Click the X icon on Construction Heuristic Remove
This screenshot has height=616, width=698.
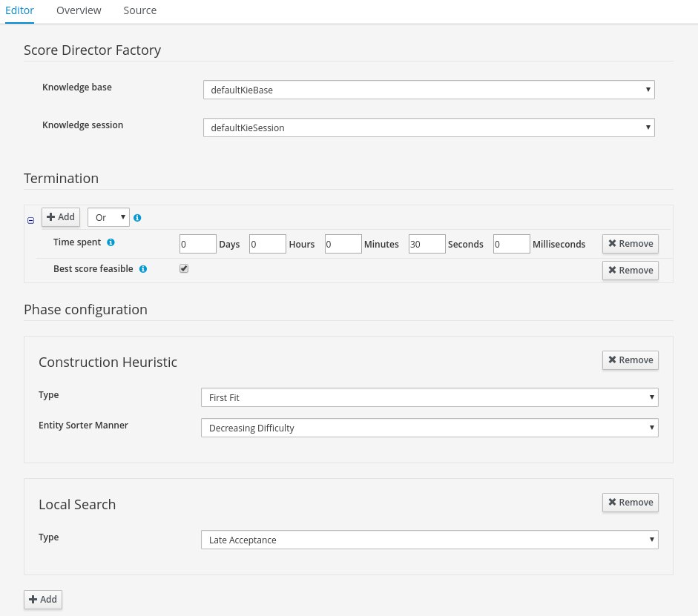[x=614, y=360]
